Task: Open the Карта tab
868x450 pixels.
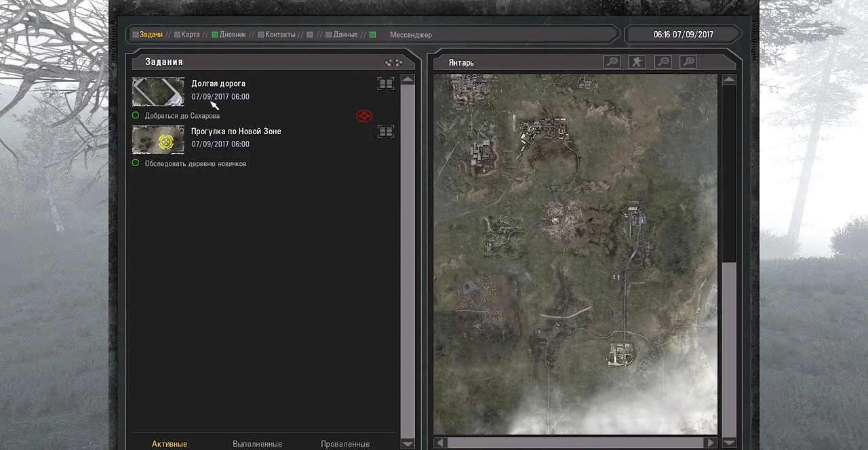Action: 186,35
